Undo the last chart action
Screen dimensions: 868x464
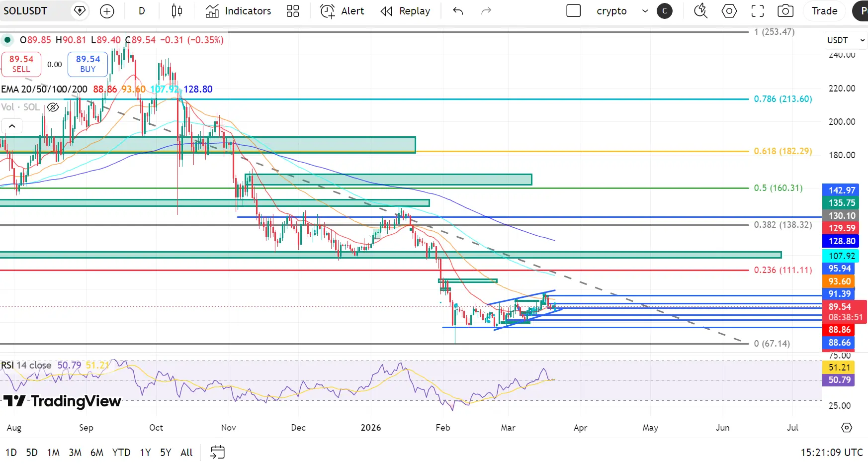pyautogui.click(x=458, y=11)
